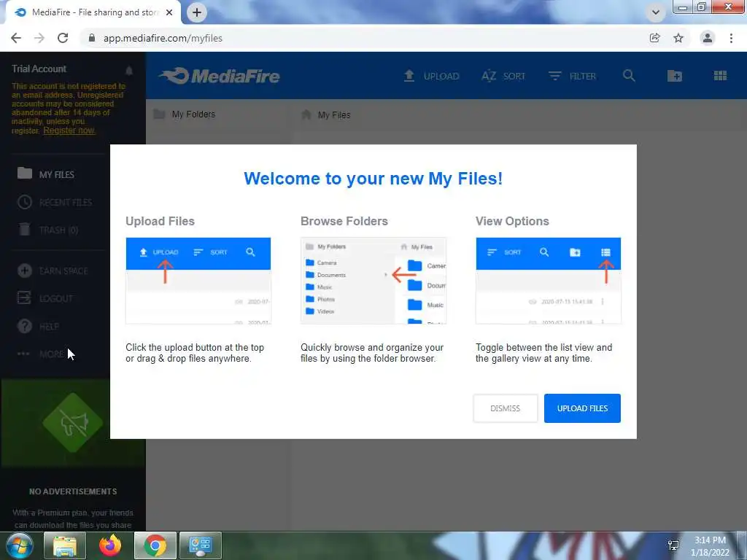Click the control panel taskbar icon
The image size is (747, 560).
click(200, 545)
